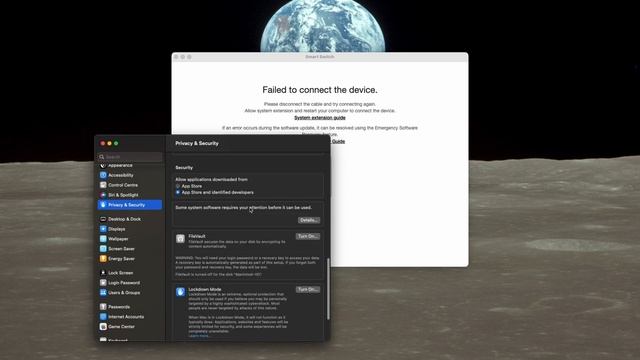Click 'Some system software requires your attention' text
This screenshot has height=360, width=640.
pos(244,207)
